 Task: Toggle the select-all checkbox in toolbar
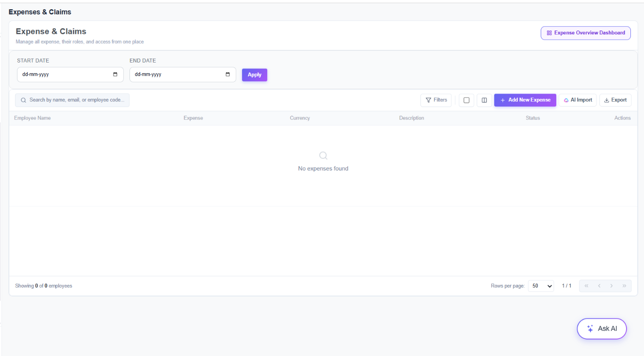467,100
